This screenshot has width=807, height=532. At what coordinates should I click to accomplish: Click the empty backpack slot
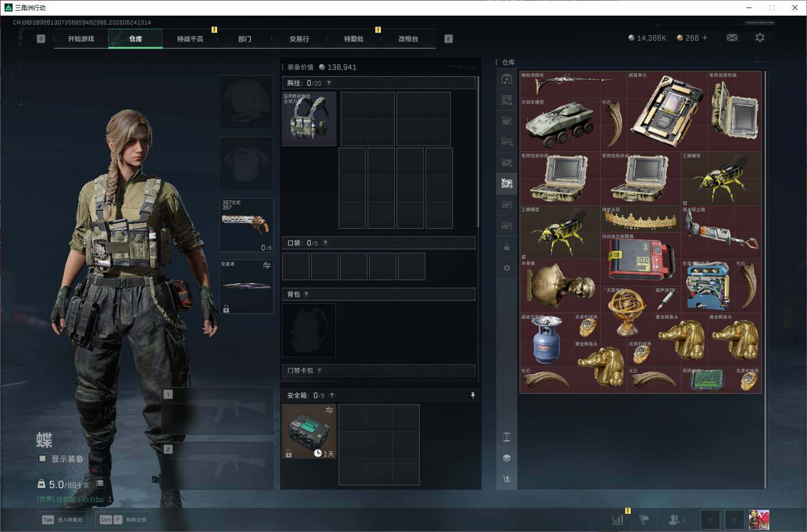(309, 330)
